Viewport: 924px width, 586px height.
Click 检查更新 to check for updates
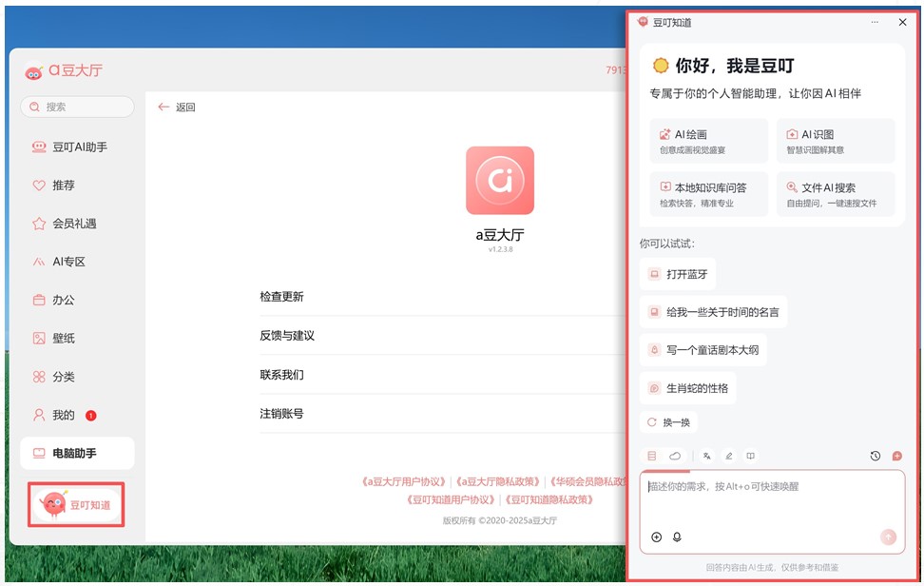tap(282, 297)
